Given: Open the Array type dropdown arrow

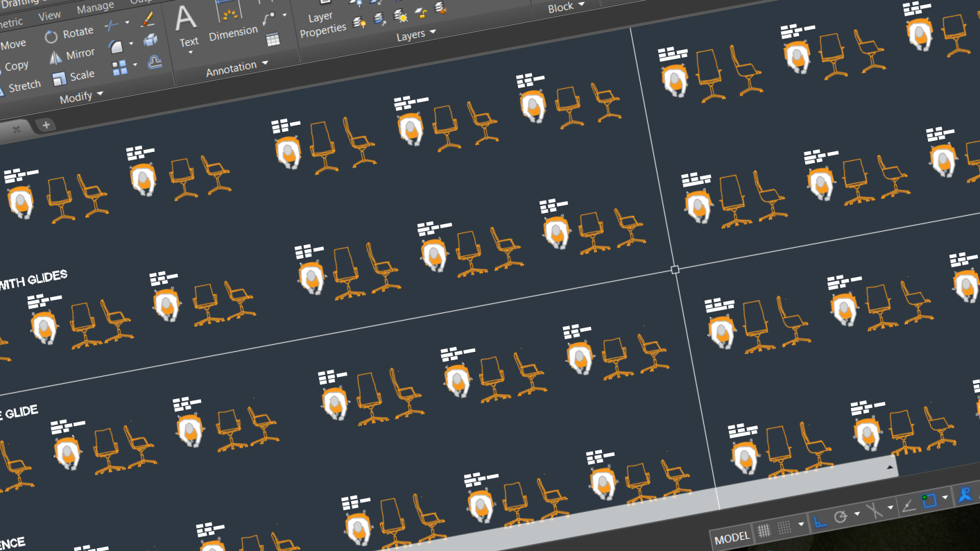Looking at the screenshot, I should coord(135,65).
